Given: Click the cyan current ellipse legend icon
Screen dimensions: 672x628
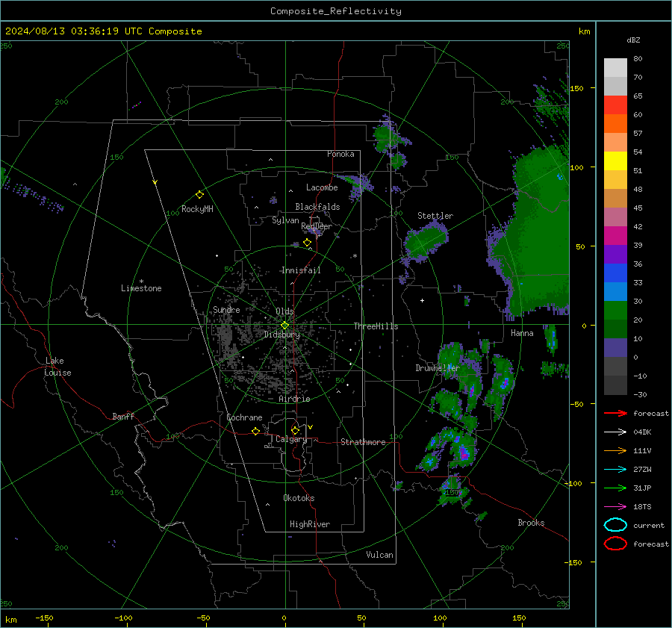Looking at the screenshot, I should click(x=615, y=525).
